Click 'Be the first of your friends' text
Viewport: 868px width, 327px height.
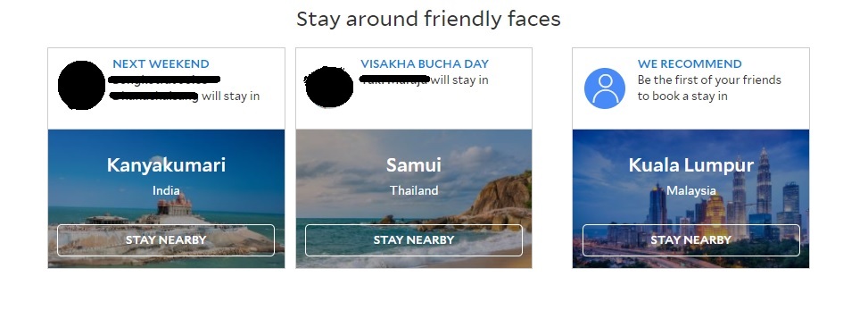click(709, 80)
